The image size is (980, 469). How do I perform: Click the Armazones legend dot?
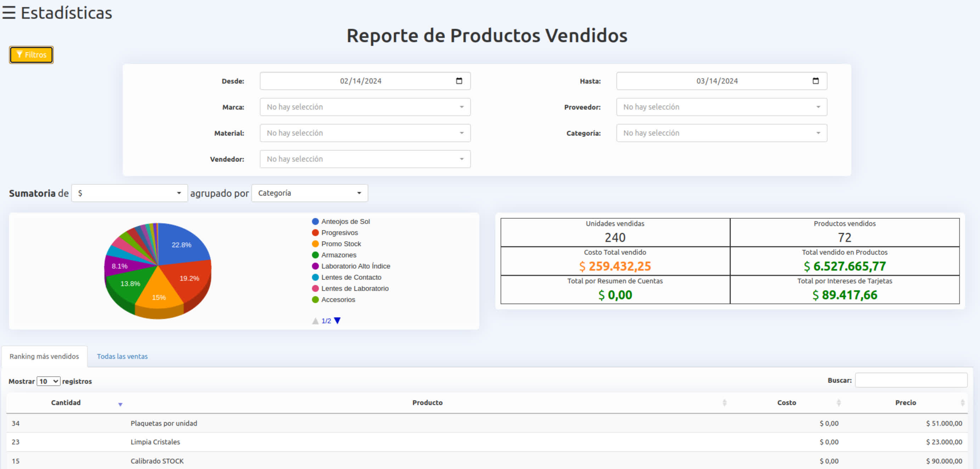315,255
